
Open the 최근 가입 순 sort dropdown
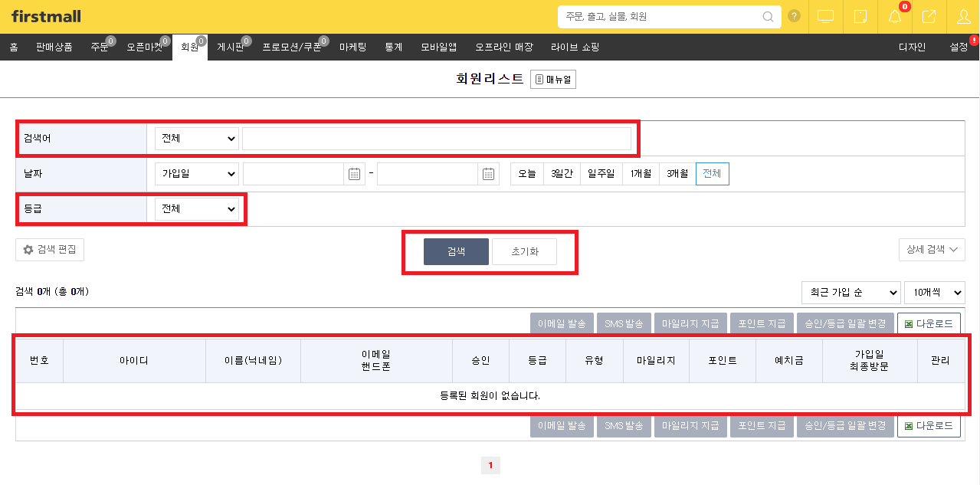point(851,292)
